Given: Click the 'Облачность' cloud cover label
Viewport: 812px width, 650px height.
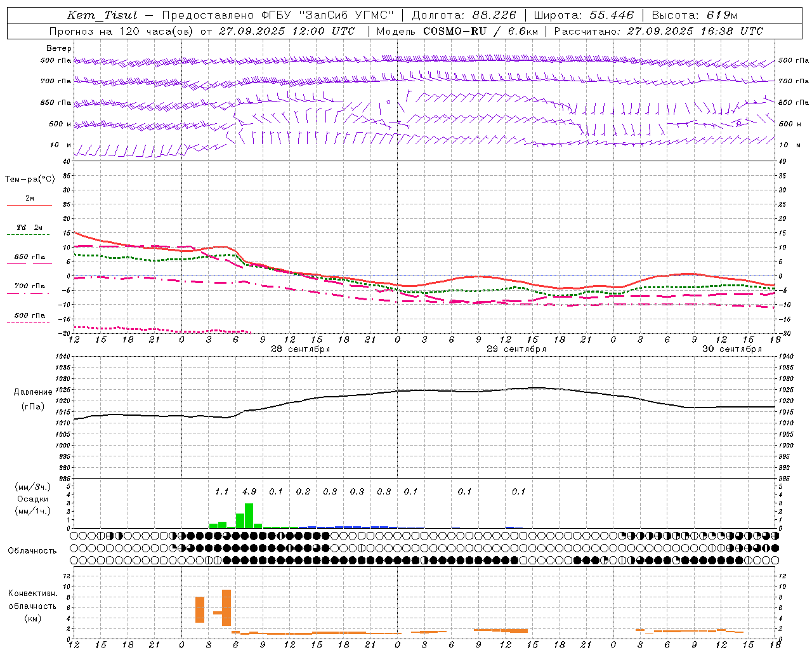Looking at the screenshot, I should pyautogui.click(x=32, y=551).
